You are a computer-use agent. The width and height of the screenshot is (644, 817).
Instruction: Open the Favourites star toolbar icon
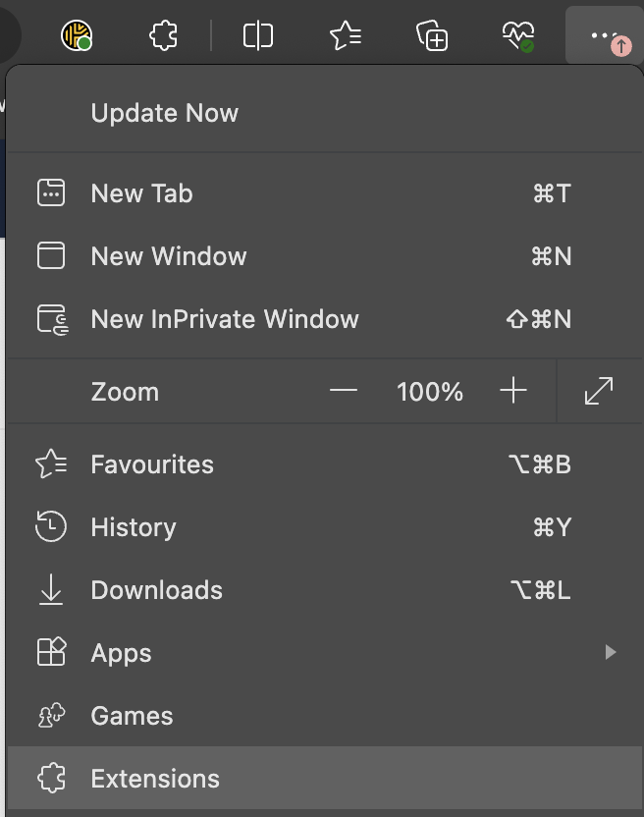point(345,36)
